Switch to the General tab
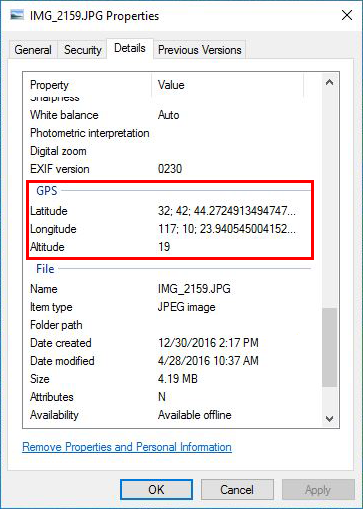The width and height of the screenshot is (363, 509). (33, 50)
